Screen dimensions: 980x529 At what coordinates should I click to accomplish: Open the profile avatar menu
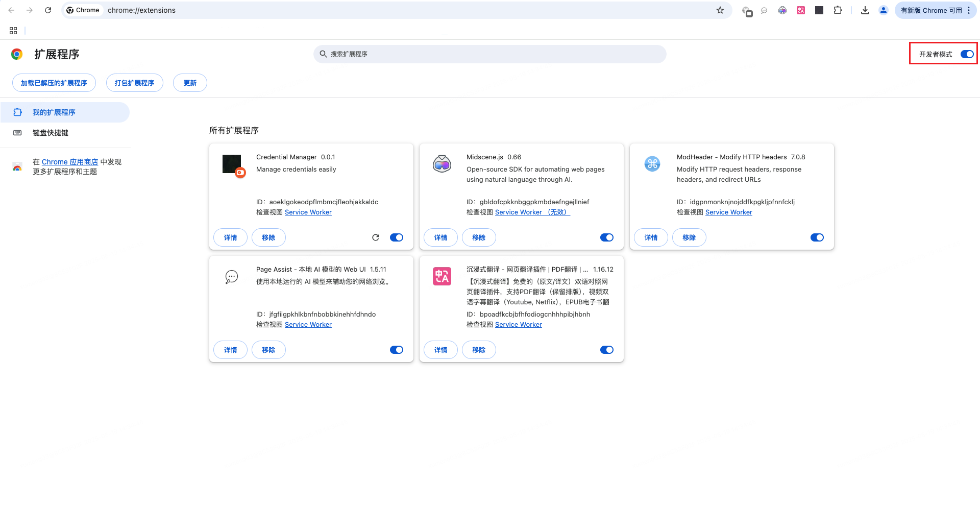point(884,10)
